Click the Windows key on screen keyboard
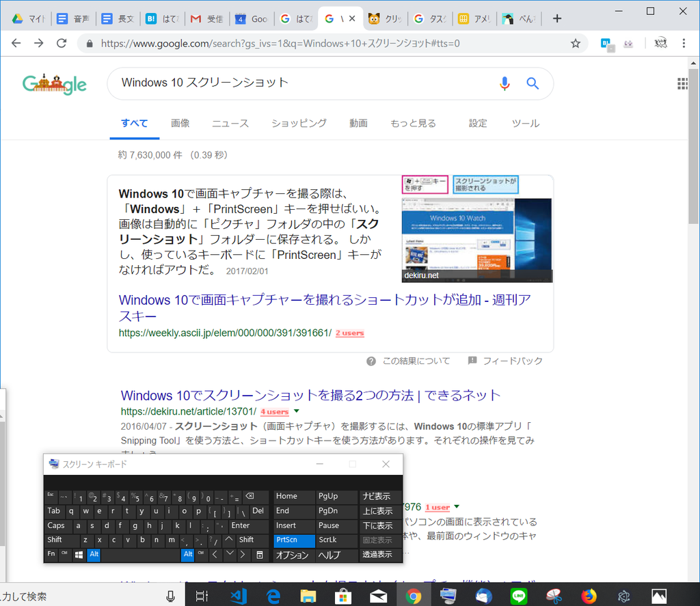 click(x=79, y=555)
